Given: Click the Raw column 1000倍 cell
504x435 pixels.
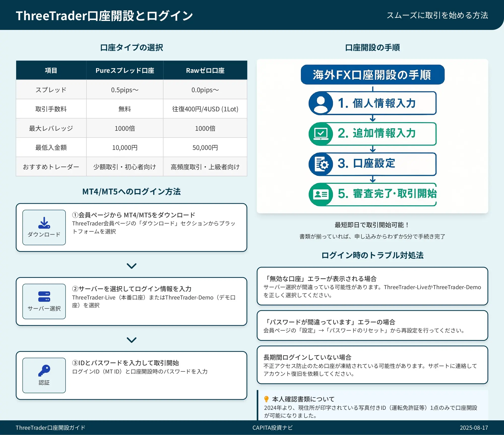Looking at the screenshot, I should point(205,128).
